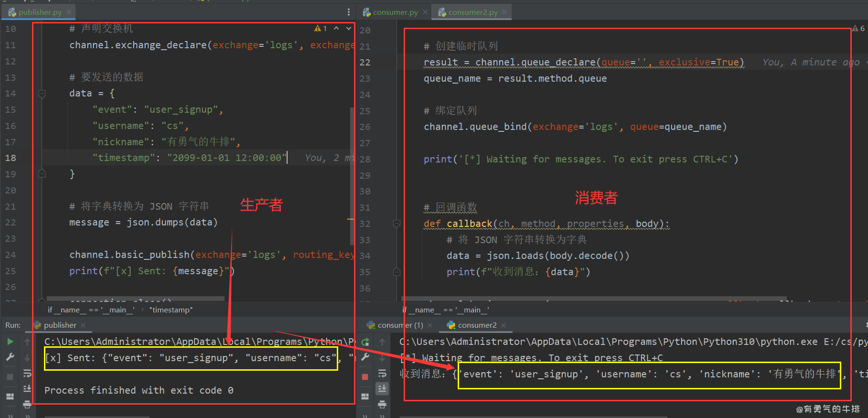Click the __main__ breadcrumb in consumer2 editor
This screenshot has width=868, height=418.
coord(446,310)
